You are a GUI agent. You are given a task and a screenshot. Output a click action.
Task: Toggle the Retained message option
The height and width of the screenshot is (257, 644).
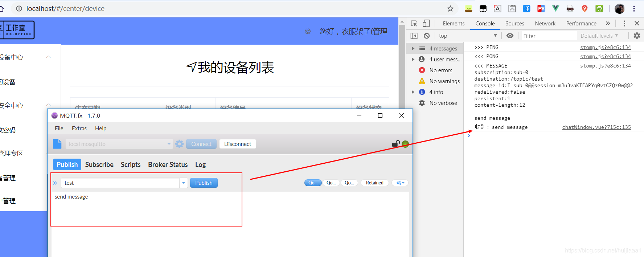375,183
